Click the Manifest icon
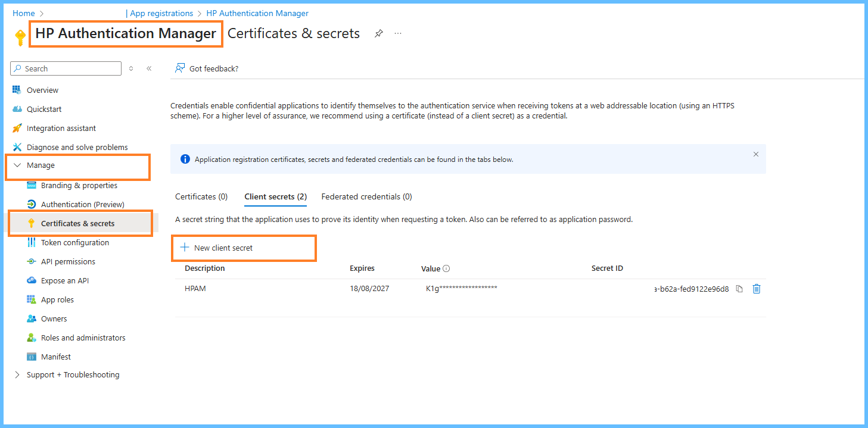 pyautogui.click(x=31, y=357)
